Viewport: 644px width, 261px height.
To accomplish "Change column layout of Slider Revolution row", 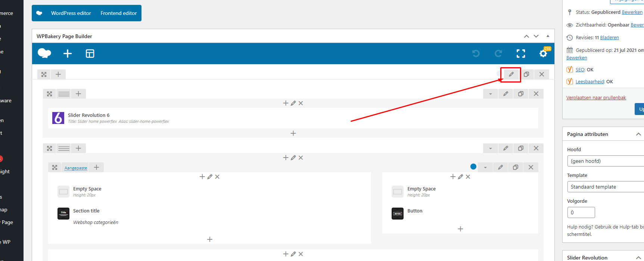I will [x=64, y=94].
